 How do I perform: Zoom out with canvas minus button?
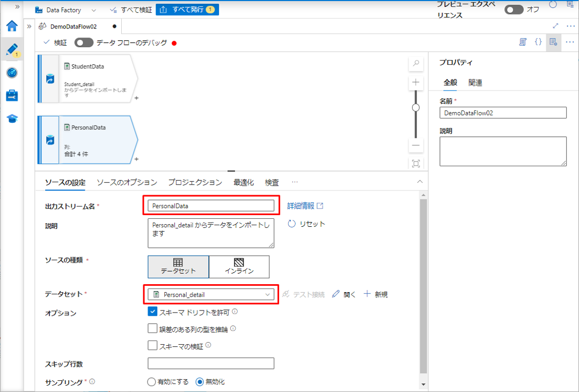click(416, 145)
